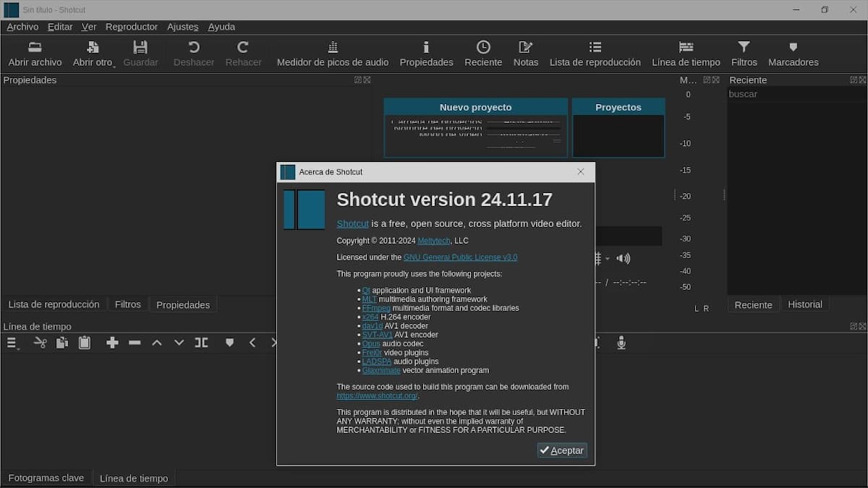Open the Notas toolbar icon

[526, 48]
